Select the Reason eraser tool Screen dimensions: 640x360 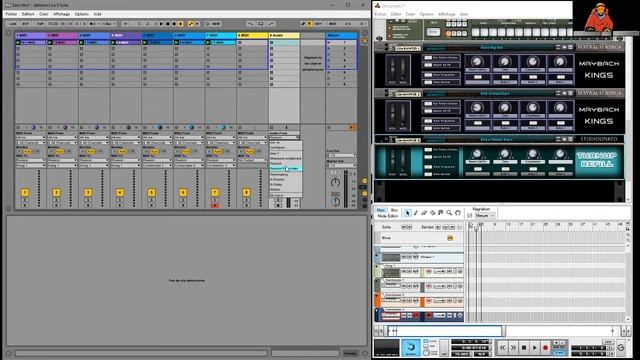pyautogui.click(x=424, y=213)
